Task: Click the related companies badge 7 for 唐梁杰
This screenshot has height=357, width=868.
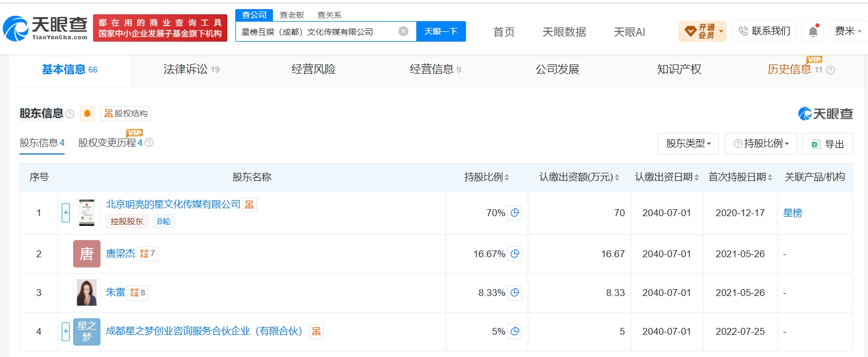Action: (147, 254)
